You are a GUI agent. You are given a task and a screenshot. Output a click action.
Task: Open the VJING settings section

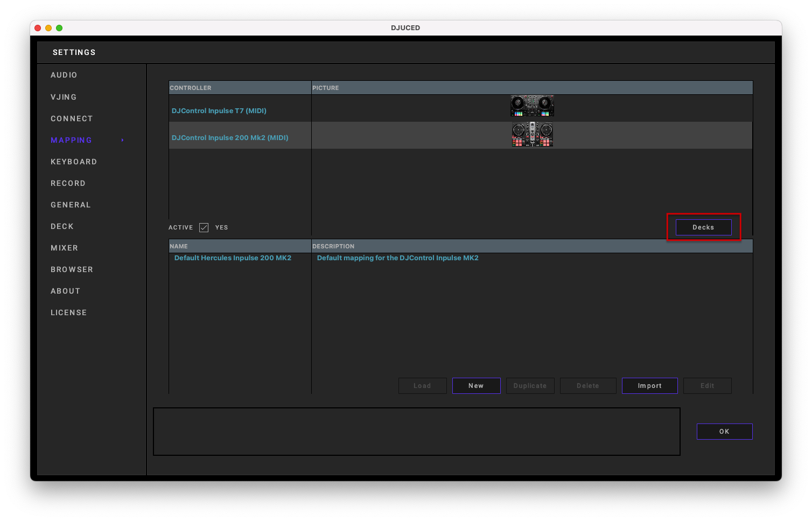tap(64, 97)
